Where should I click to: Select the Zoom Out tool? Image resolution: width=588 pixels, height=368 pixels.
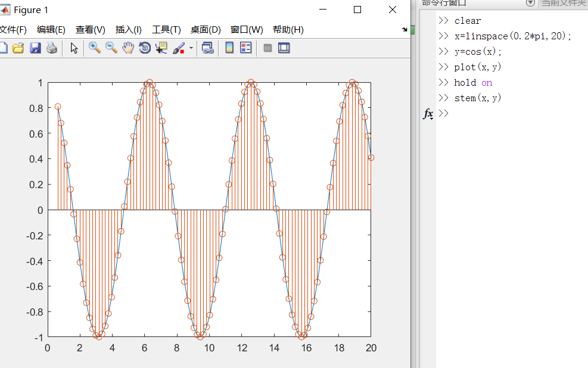[x=111, y=48]
